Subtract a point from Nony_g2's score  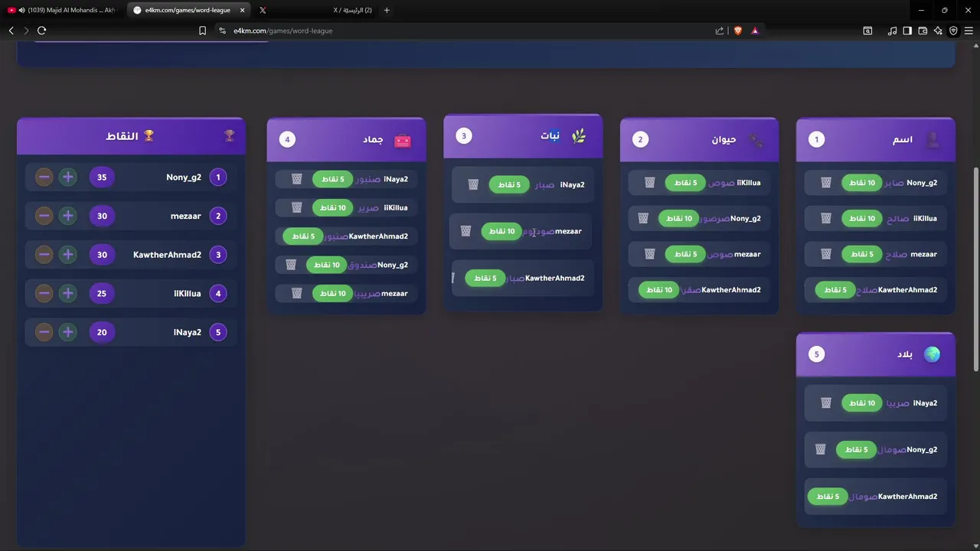coord(44,178)
